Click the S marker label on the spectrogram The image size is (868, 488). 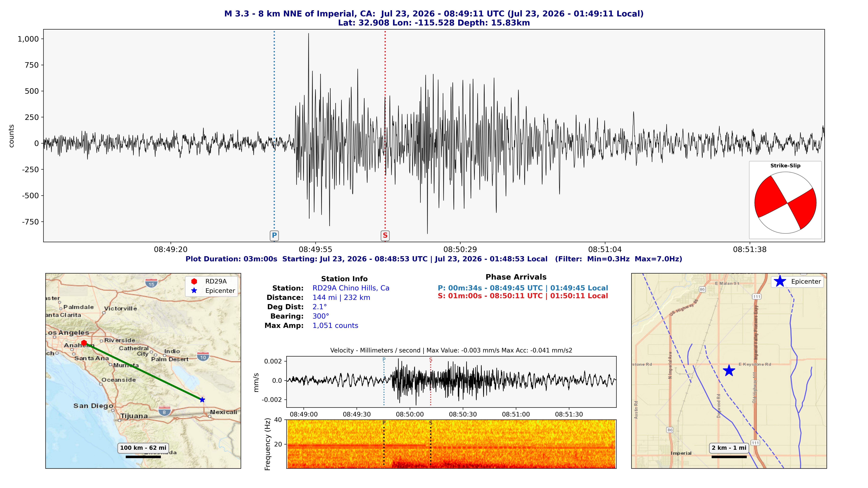point(431,423)
